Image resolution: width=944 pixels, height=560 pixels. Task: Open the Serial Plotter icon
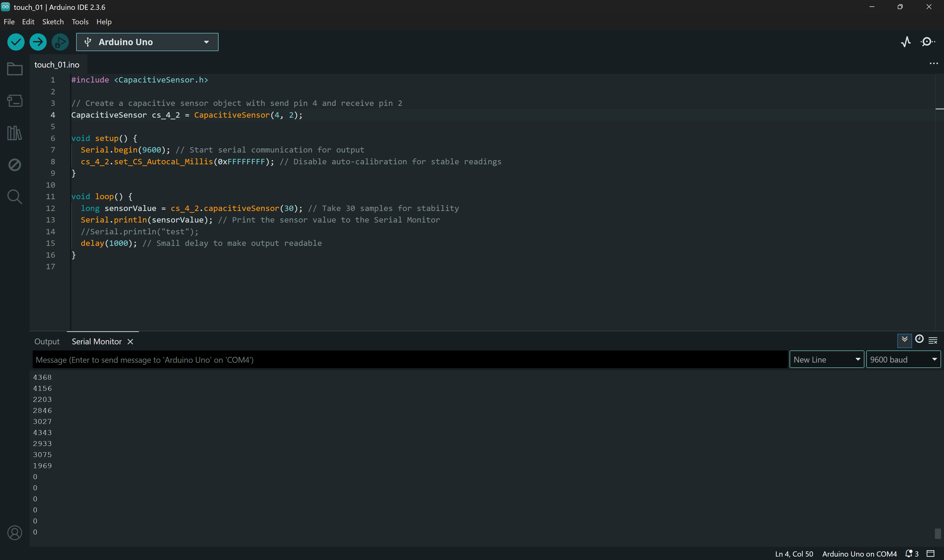click(x=905, y=42)
